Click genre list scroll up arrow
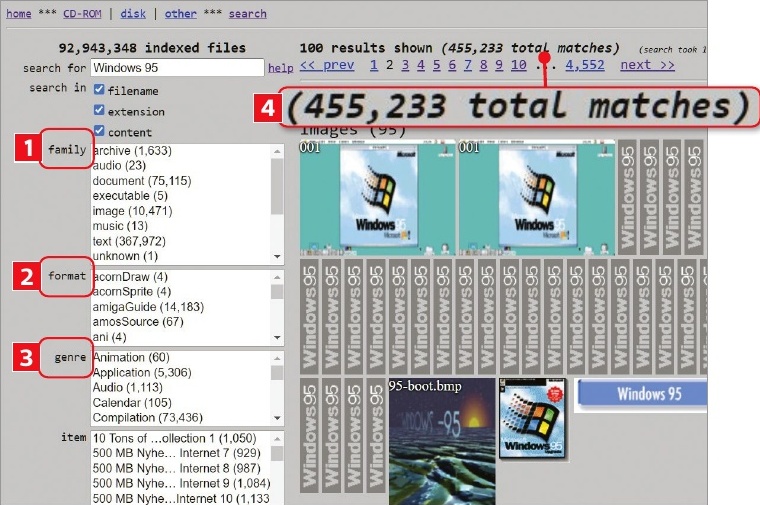The image size is (760, 505). (277, 358)
